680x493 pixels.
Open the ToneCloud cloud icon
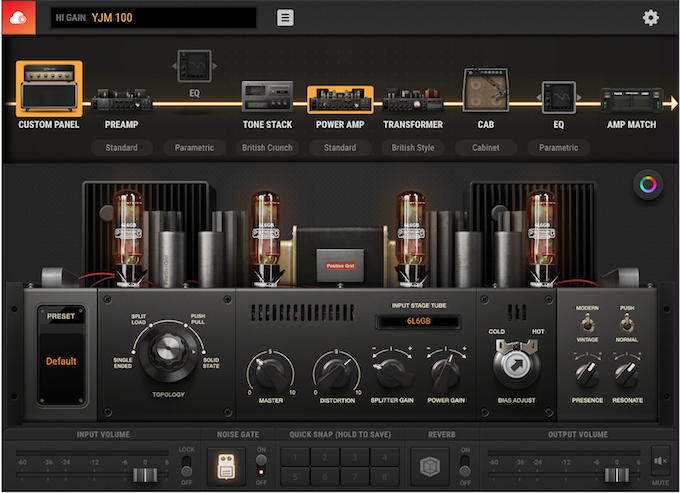point(19,18)
